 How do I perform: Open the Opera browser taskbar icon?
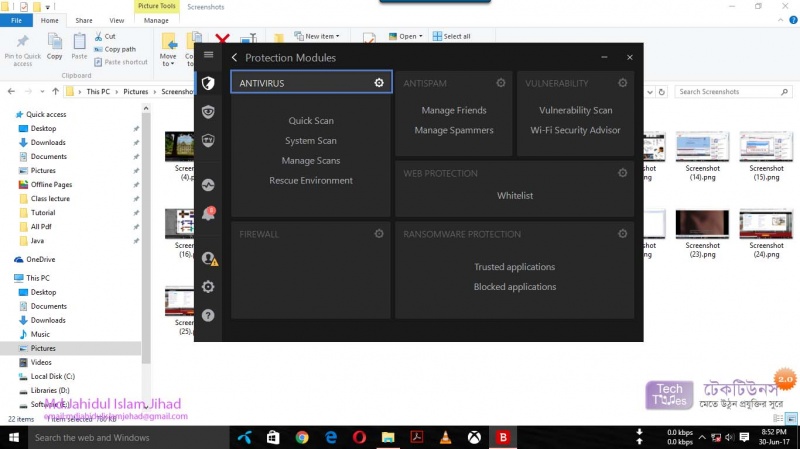click(x=359, y=437)
